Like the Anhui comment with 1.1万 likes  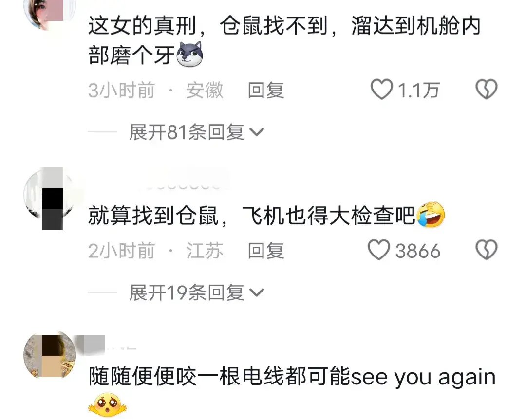tap(381, 90)
